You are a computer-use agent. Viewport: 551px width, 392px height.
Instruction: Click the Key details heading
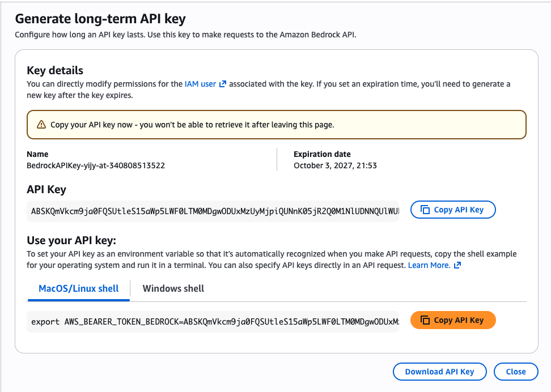pos(55,70)
